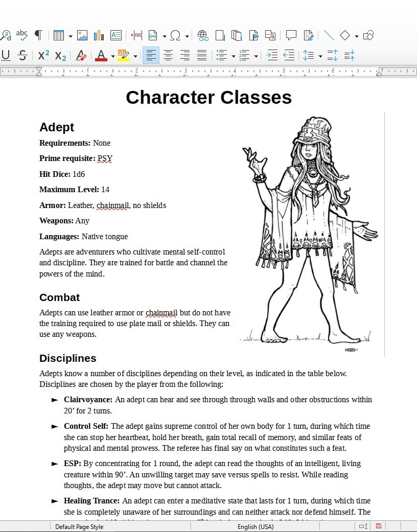This screenshot has width=417, height=532.
Task: Align text right
Action: 185,55
